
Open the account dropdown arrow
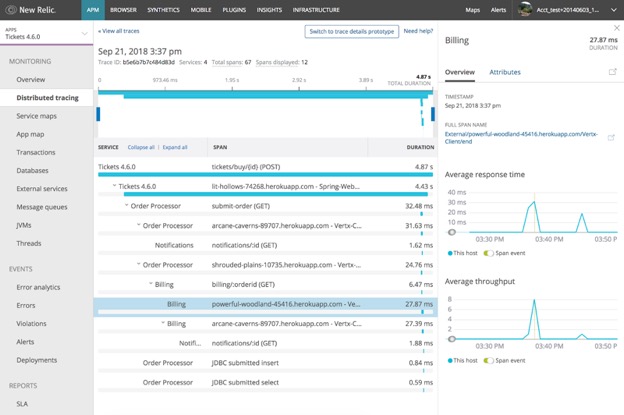(x=614, y=10)
